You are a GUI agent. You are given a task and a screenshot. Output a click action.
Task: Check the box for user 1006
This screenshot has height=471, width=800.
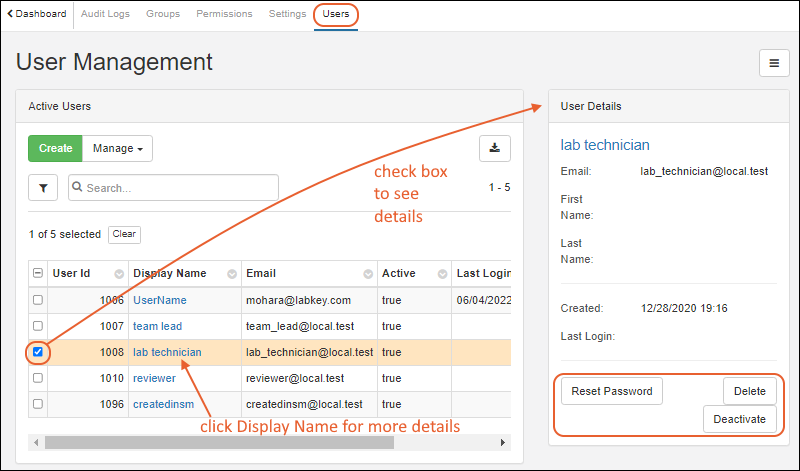click(x=38, y=300)
